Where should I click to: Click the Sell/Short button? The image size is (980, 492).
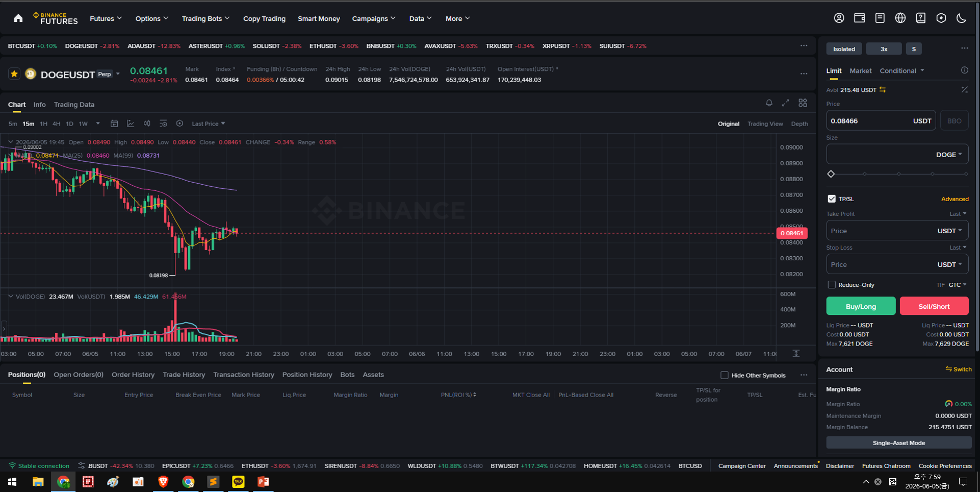click(934, 306)
